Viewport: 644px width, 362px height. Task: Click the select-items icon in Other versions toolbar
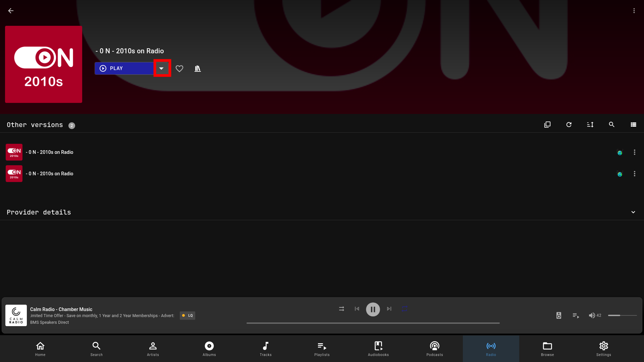[547, 125]
